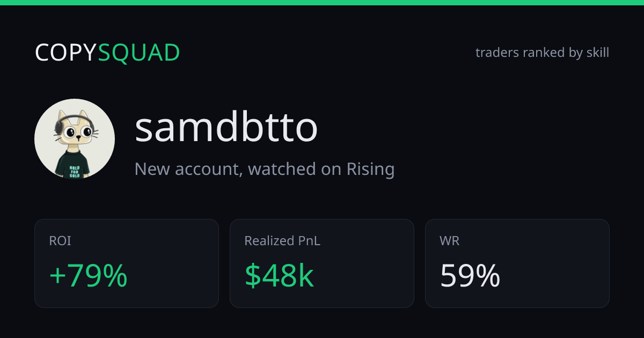
Task: Click the COPYSQUAD logo
Action: [x=107, y=53]
